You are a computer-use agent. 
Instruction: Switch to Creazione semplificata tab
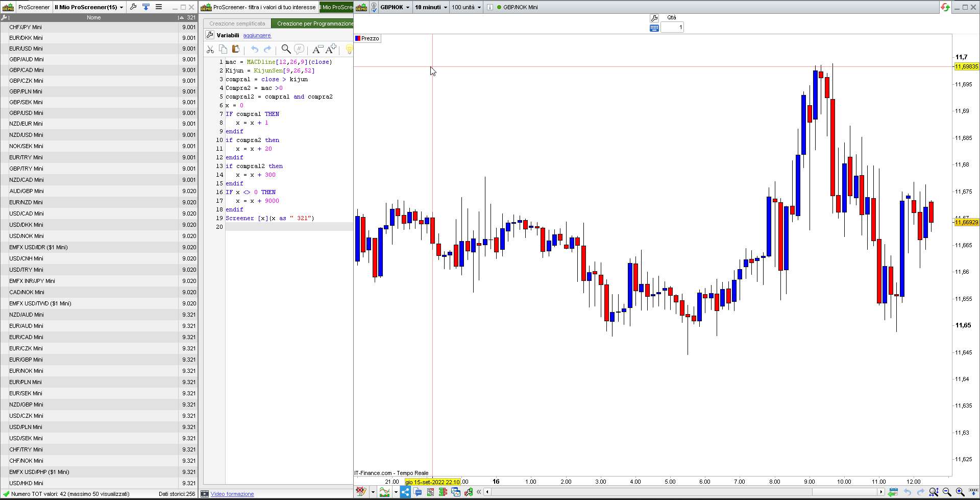(x=237, y=23)
